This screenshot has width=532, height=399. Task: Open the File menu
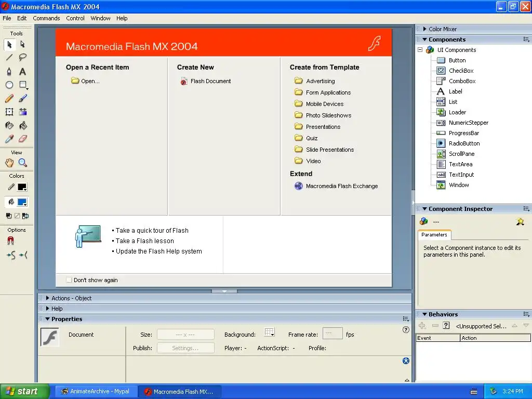coord(7,18)
